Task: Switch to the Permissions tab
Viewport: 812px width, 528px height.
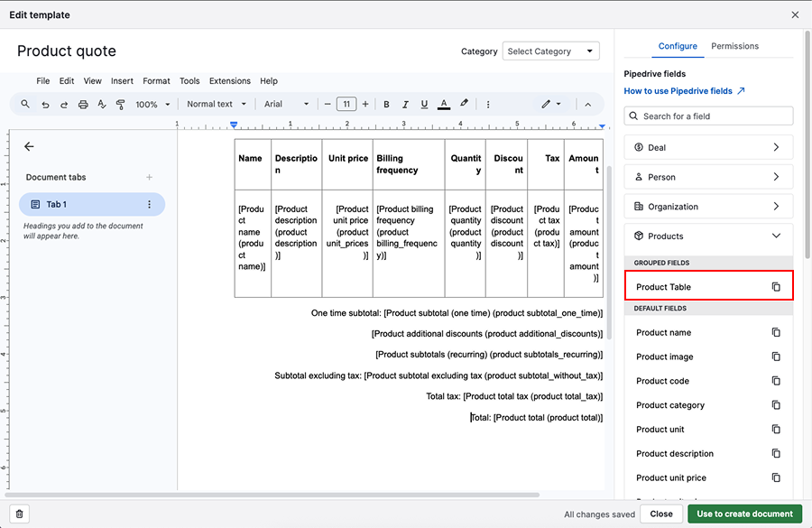Action: [x=734, y=46]
